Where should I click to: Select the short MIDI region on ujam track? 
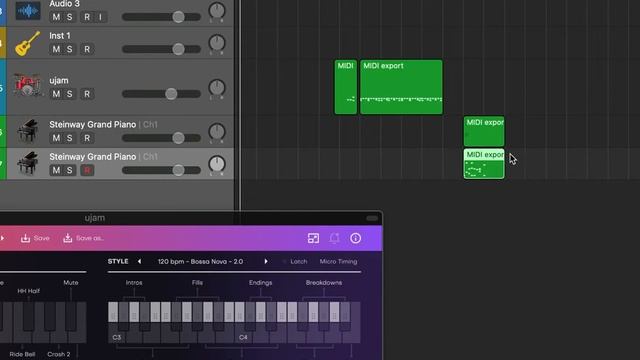[x=346, y=87]
